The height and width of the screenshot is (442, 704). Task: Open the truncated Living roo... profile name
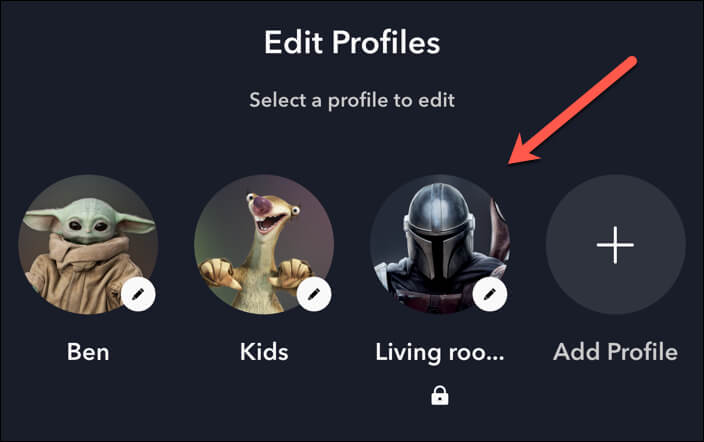click(439, 352)
